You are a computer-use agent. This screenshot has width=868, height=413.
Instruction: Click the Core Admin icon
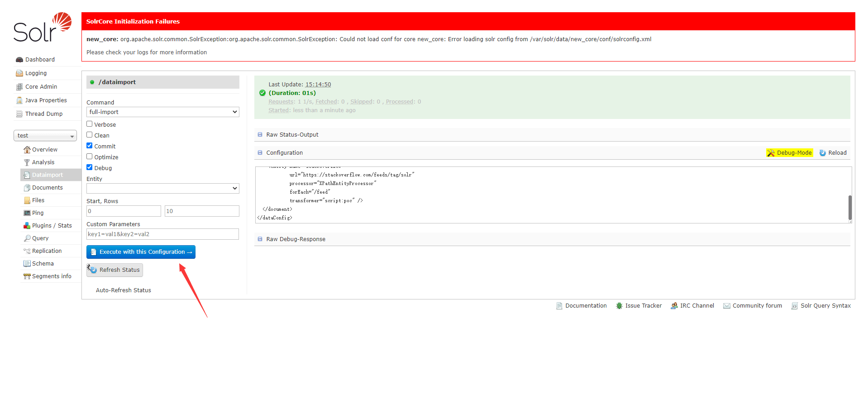[19, 87]
